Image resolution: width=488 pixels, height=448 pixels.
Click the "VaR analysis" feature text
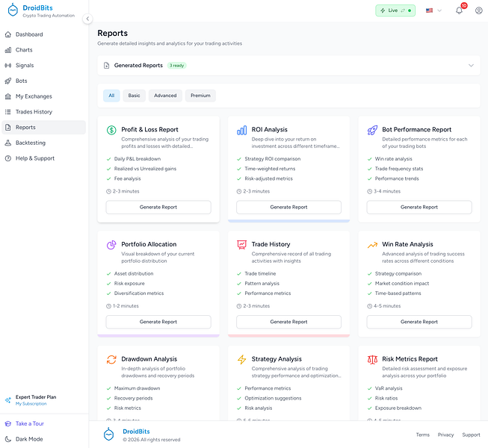pos(389,388)
